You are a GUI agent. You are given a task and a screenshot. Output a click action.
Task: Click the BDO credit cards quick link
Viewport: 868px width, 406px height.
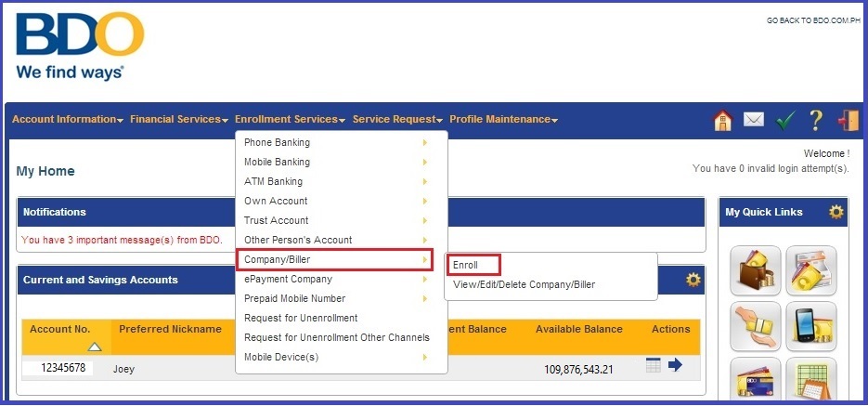755,378
